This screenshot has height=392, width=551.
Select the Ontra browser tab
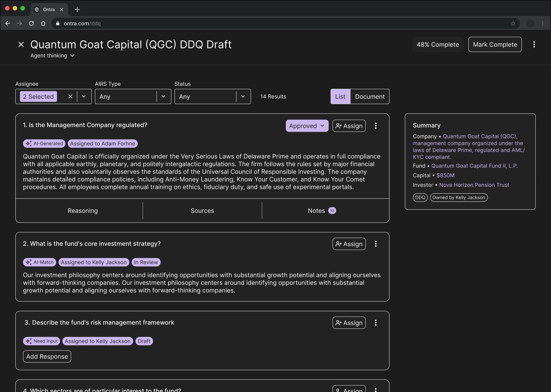[49, 10]
